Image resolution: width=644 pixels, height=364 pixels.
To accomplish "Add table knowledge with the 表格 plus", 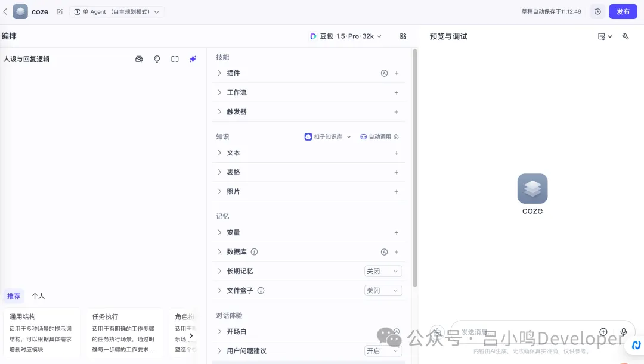I will [x=397, y=172].
